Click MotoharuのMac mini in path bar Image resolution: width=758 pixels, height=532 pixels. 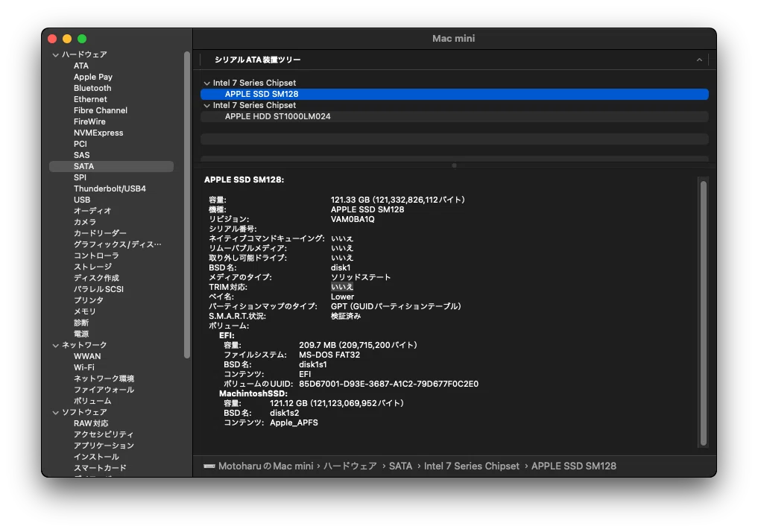(266, 466)
